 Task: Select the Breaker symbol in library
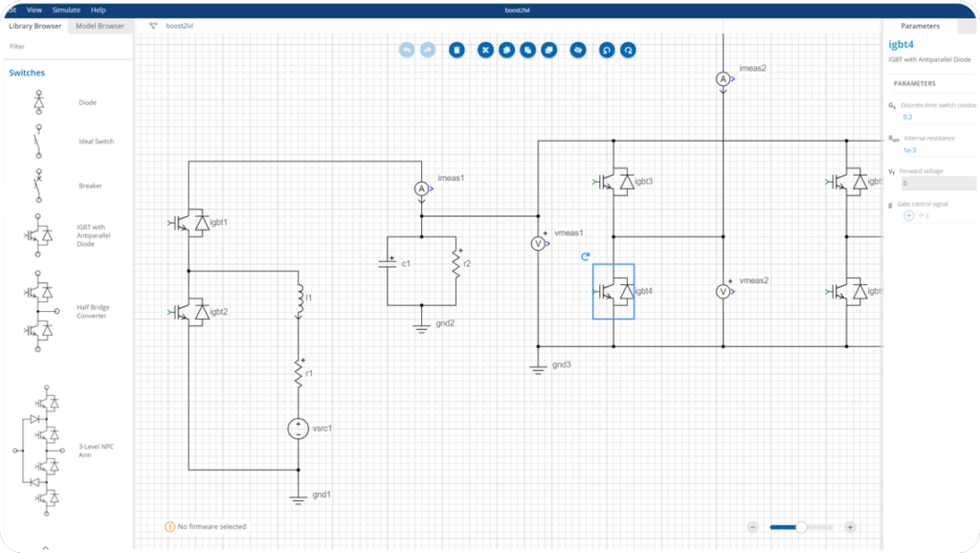[x=38, y=186]
